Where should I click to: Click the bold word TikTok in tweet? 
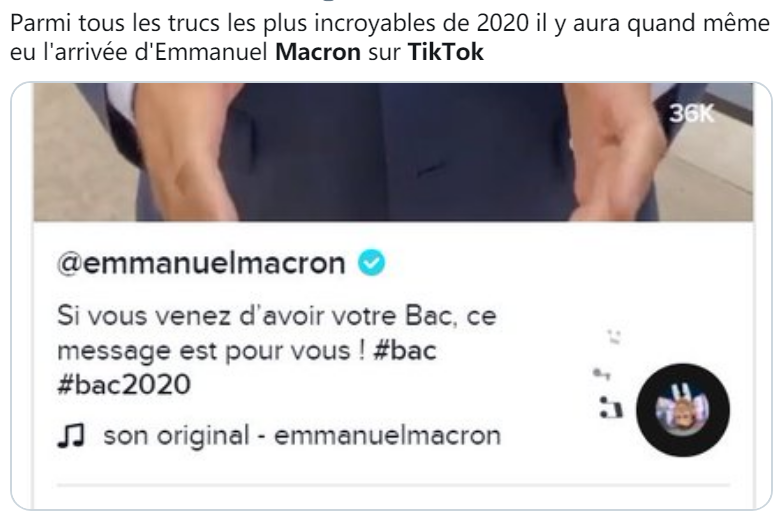point(446,52)
